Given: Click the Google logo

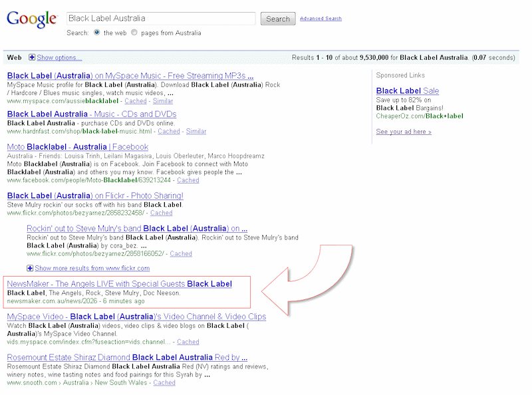Looking at the screenshot, I should (x=32, y=19).
